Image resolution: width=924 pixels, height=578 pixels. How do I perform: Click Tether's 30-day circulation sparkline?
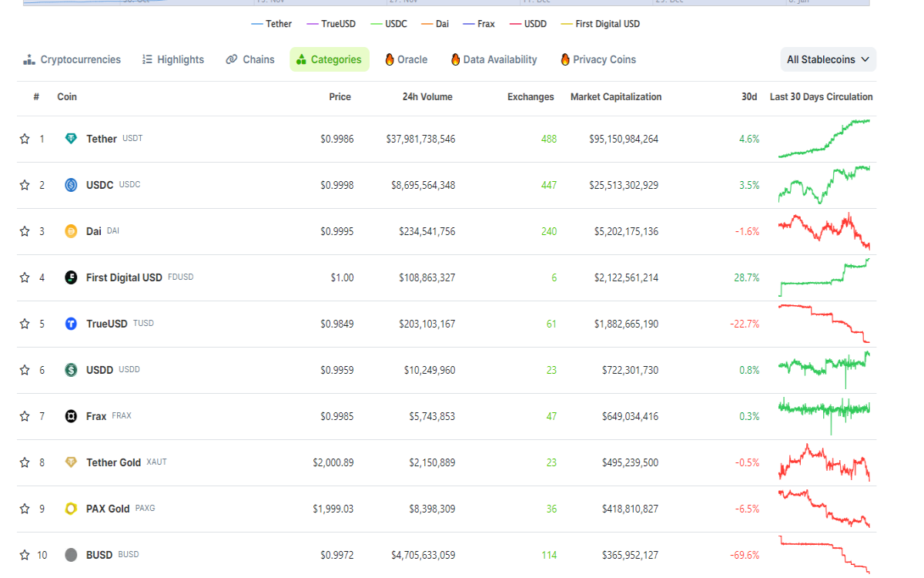(824, 139)
